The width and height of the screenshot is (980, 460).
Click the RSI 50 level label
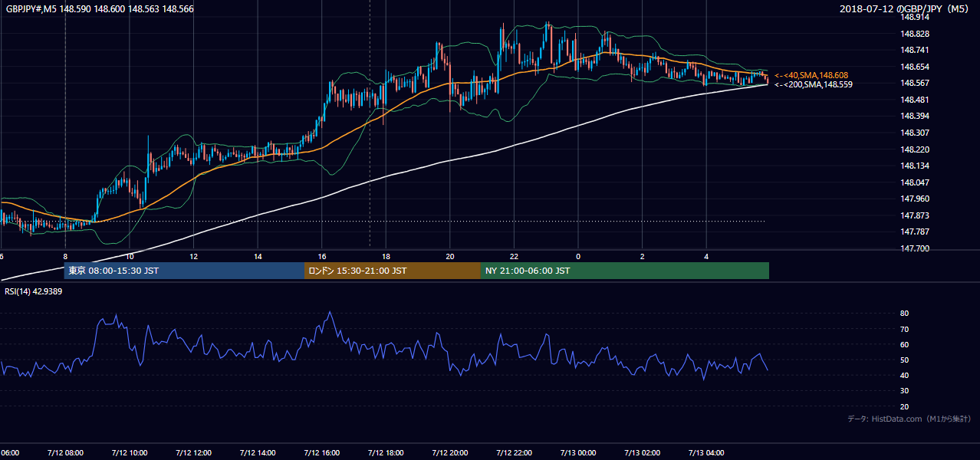(904, 360)
